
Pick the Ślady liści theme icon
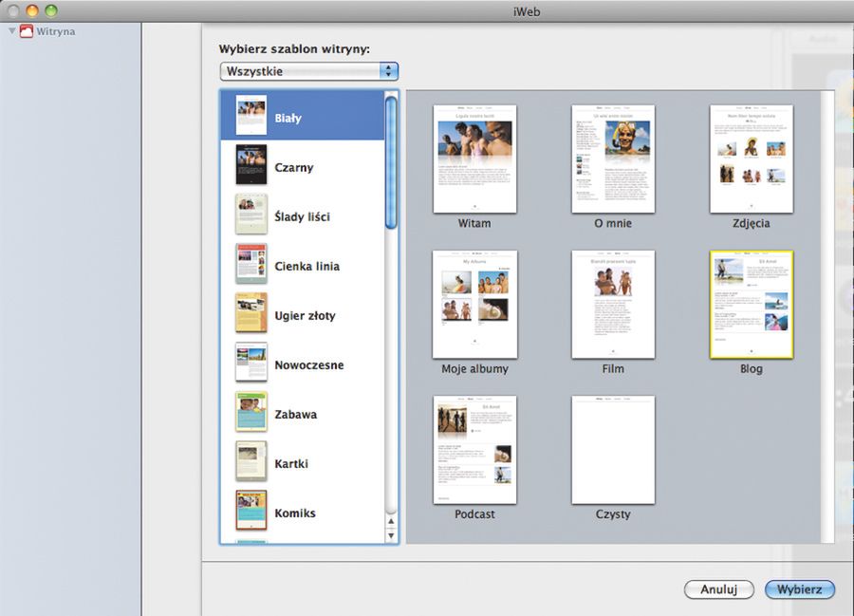(251, 214)
